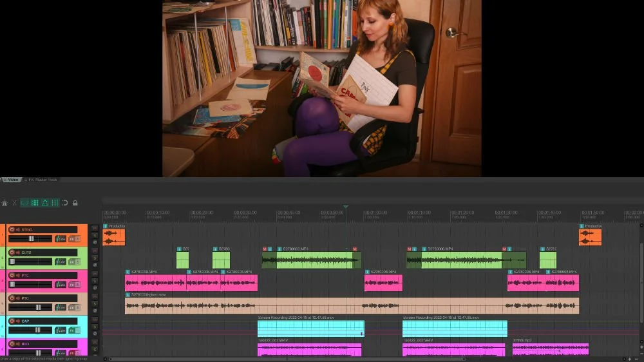Screen dimensions: 644x362
Task: Open routing button on pink PTC track
Action: click(x=61, y=284)
